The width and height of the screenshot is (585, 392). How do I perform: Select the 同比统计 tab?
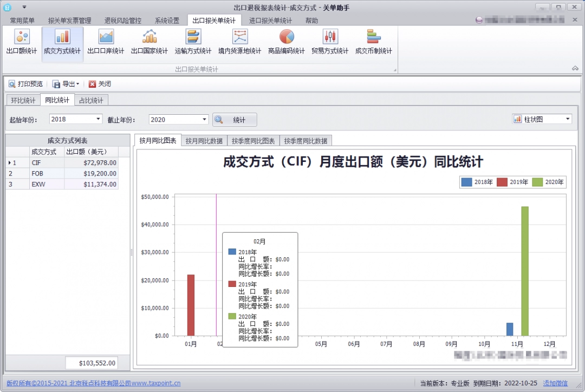[x=57, y=100]
